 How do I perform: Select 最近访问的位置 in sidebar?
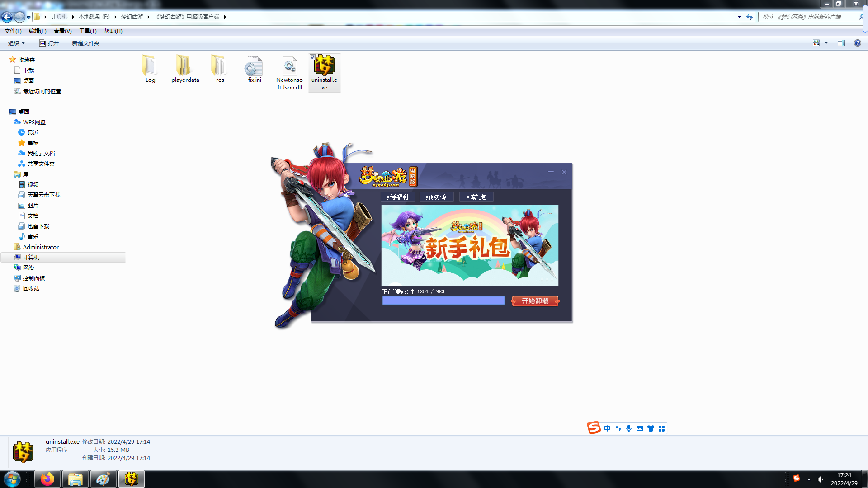tap(42, 91)
